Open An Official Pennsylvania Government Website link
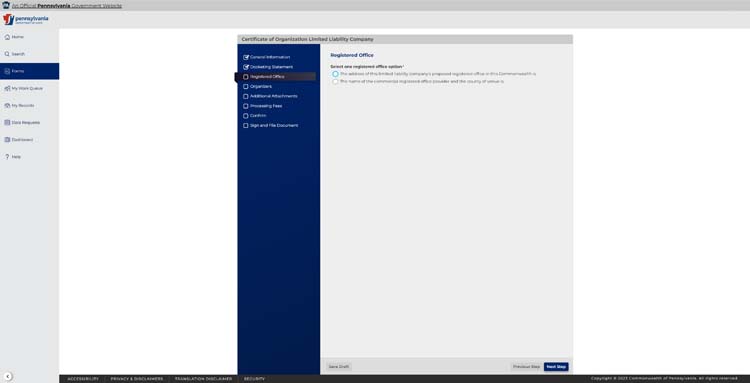The width and height of the screenshot is (750, 383). tap(67, 6)
